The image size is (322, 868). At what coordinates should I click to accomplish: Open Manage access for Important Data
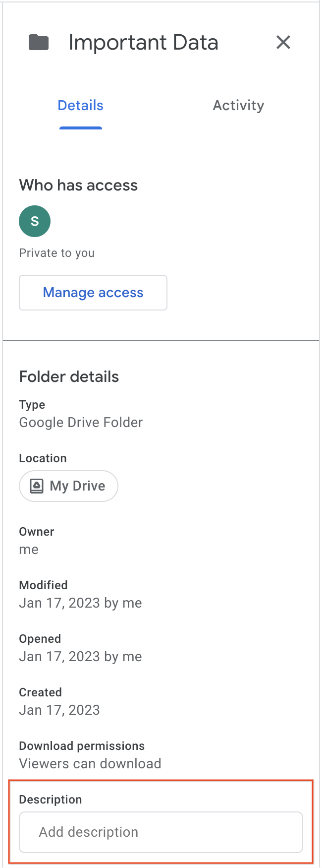coord(93,293)
